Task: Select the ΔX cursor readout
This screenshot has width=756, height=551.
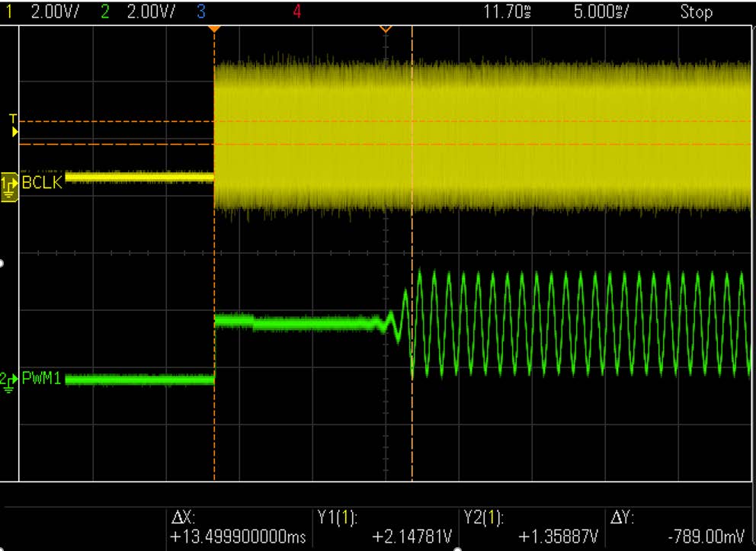Action: (x=240, y=528)
